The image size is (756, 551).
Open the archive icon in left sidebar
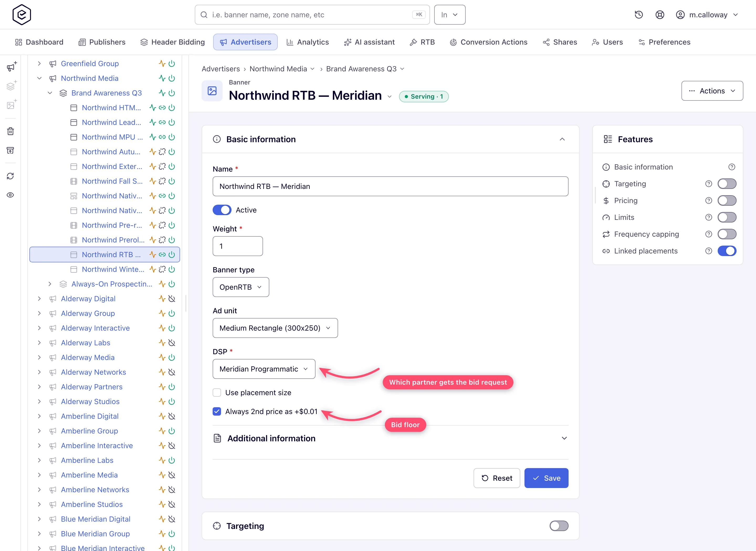pos(10,150)
